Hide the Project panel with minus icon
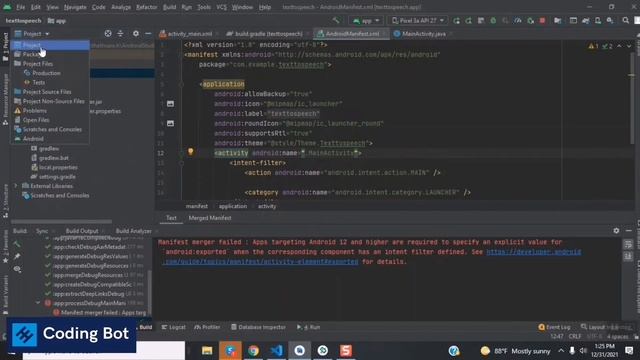 (x=148, y=34)
